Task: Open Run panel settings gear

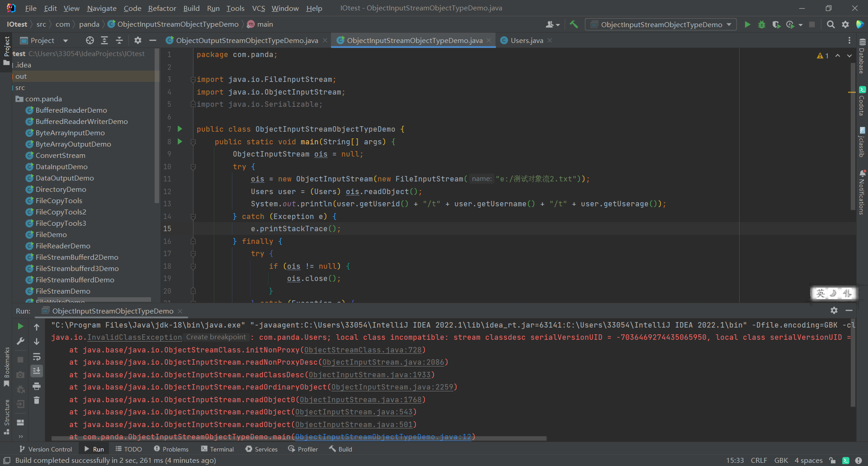Action: click(x=834, y=310)
